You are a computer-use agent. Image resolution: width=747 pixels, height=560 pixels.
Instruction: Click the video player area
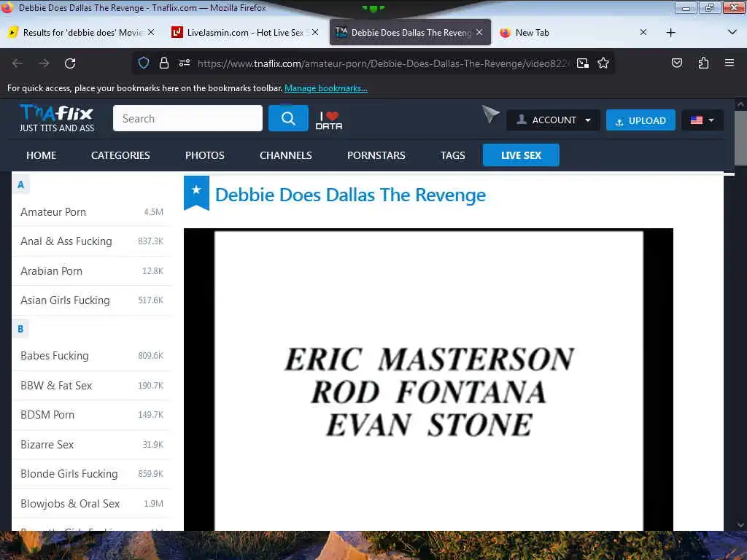click(x=428, y=379)
